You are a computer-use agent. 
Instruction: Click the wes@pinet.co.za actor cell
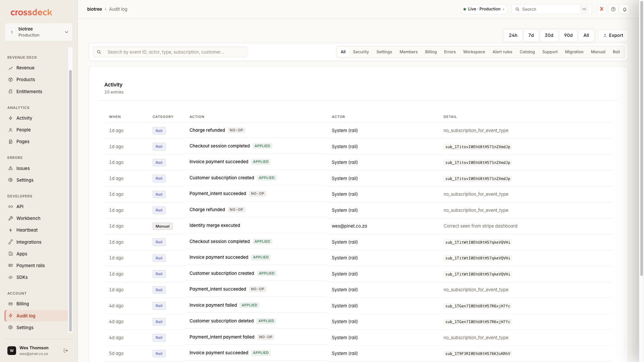click(349, 226)
